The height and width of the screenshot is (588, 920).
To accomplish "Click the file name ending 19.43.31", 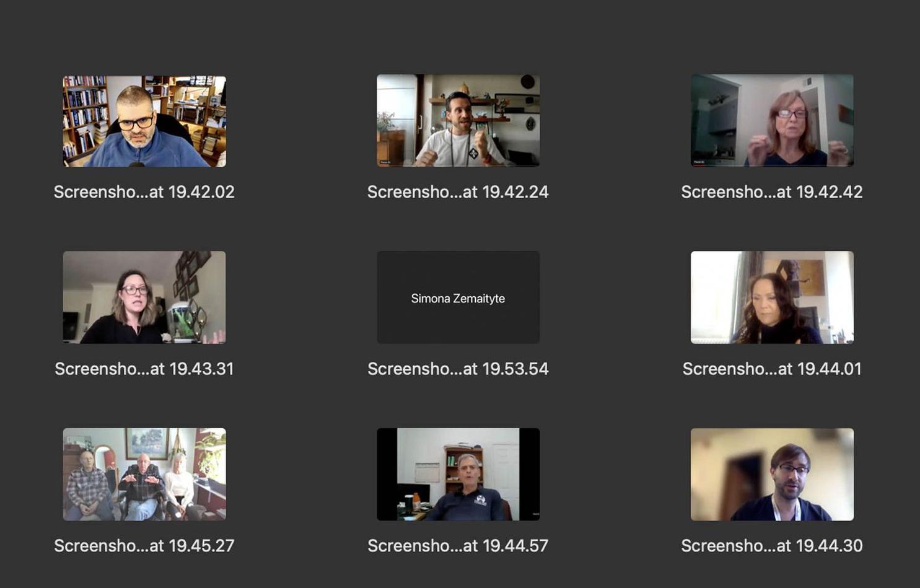I will tap(144, 369).
